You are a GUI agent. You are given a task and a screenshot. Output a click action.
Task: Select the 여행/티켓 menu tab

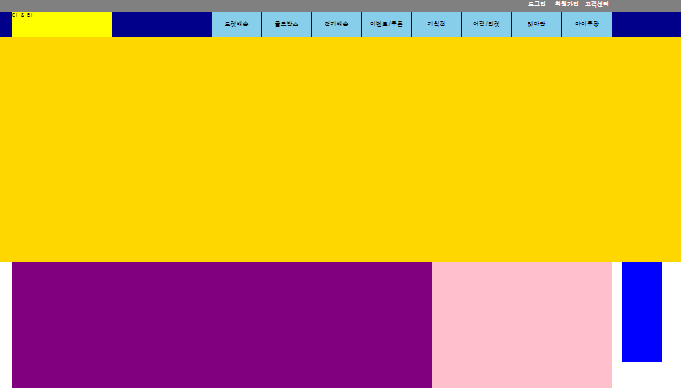click(486, 24)
